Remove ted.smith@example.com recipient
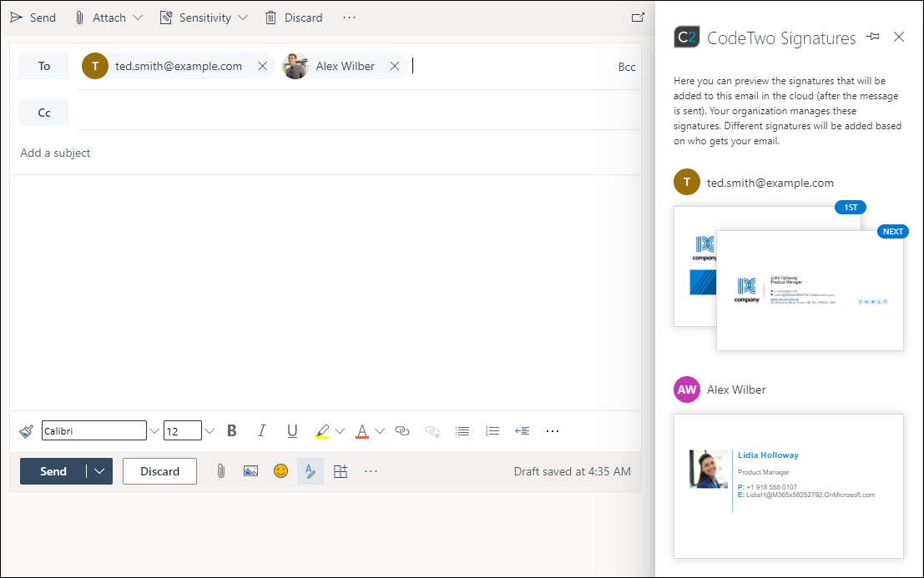This screenshot has height=578, width=924. (x=263, y=66)
